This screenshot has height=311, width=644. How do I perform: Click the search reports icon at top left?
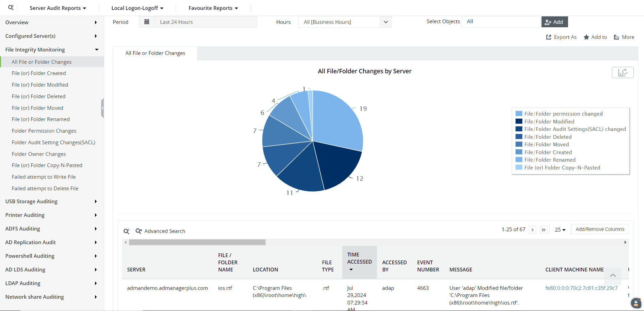(11, 8)
